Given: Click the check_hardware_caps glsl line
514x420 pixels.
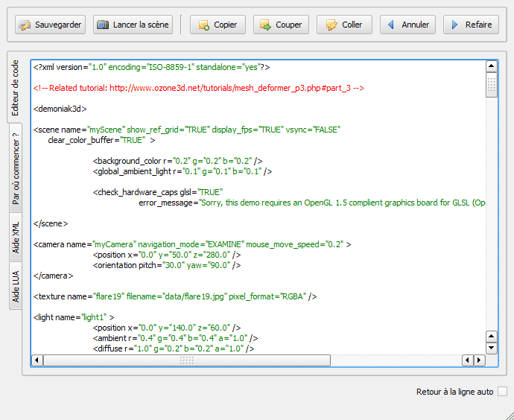Looking at the screenshot, I should (x=158, y=192).
